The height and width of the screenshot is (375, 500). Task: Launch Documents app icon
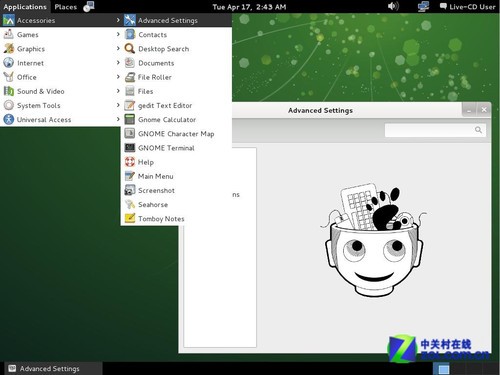[130, 63]
